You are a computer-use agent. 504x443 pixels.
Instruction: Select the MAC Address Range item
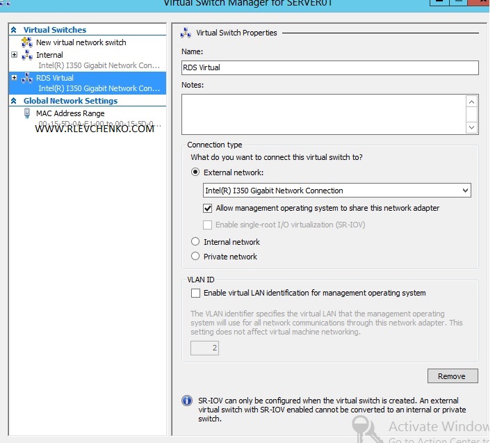tap(70, 113)
